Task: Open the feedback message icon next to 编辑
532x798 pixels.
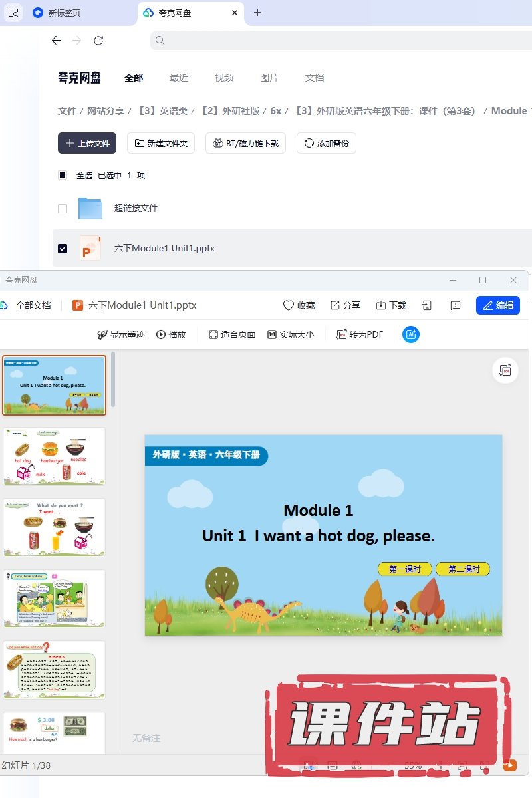Action: pyautogui.click(x=456, y=305)
